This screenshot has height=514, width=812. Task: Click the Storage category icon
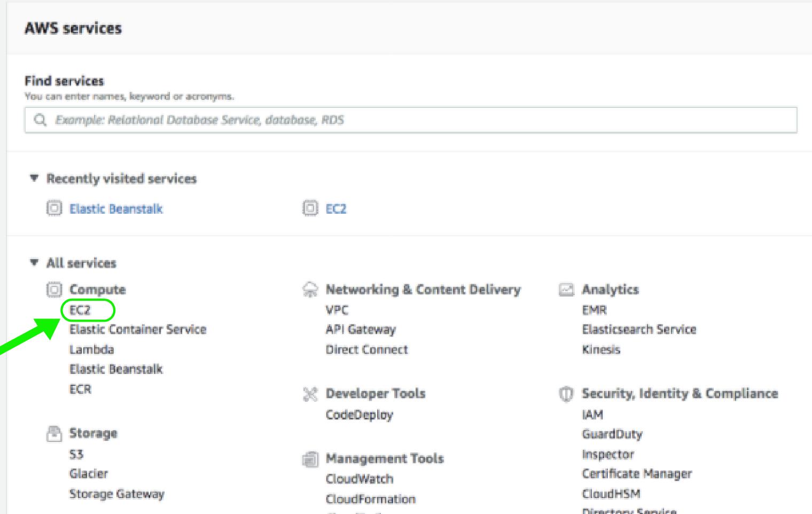[x=54, y=433]
